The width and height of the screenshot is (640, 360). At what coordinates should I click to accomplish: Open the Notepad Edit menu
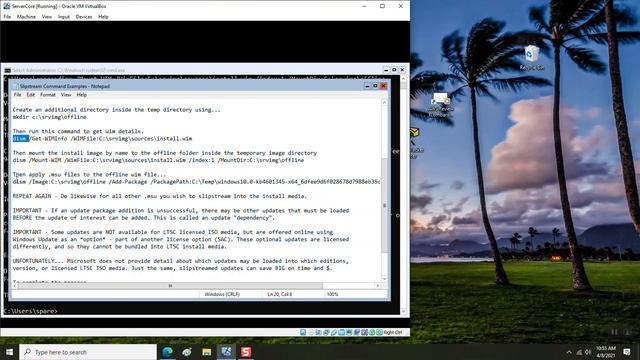point(31,95)
